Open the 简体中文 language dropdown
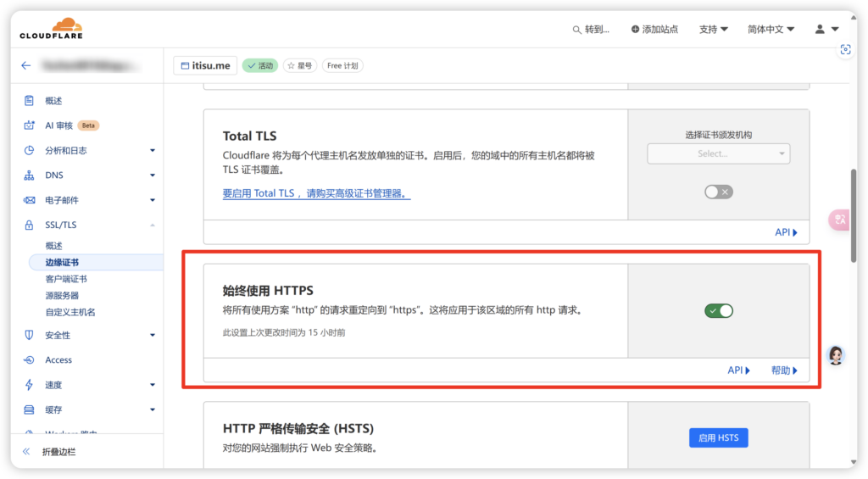The image size is (868, 479). pyautogui.click(x=771, y=30)
